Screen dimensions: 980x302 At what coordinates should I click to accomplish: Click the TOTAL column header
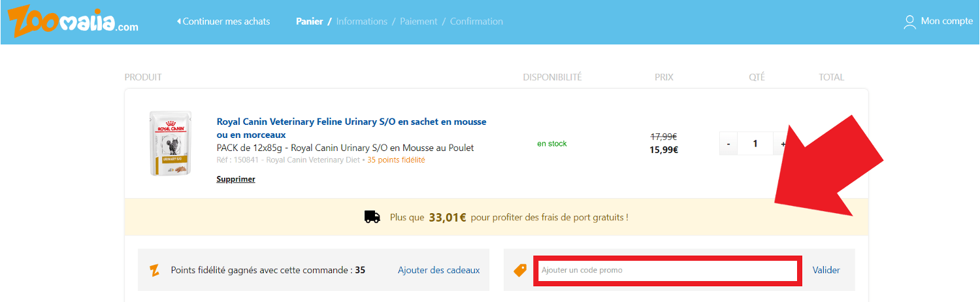click(x=832, y=77)
